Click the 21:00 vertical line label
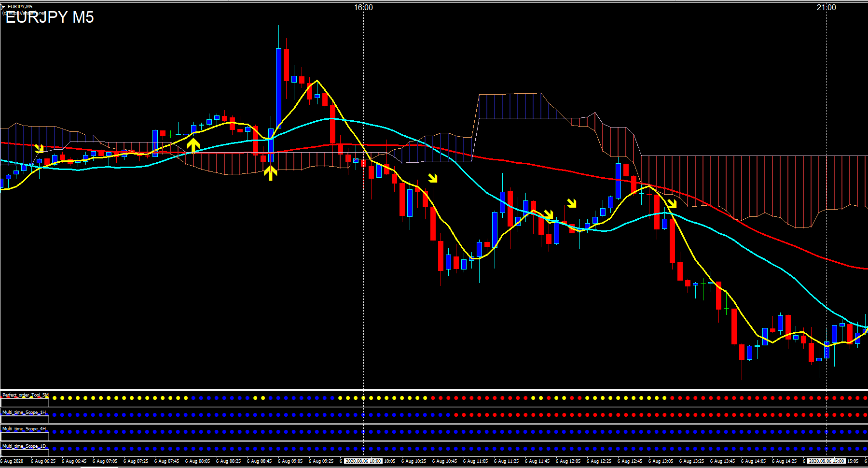868x468 pixels. 827,7
